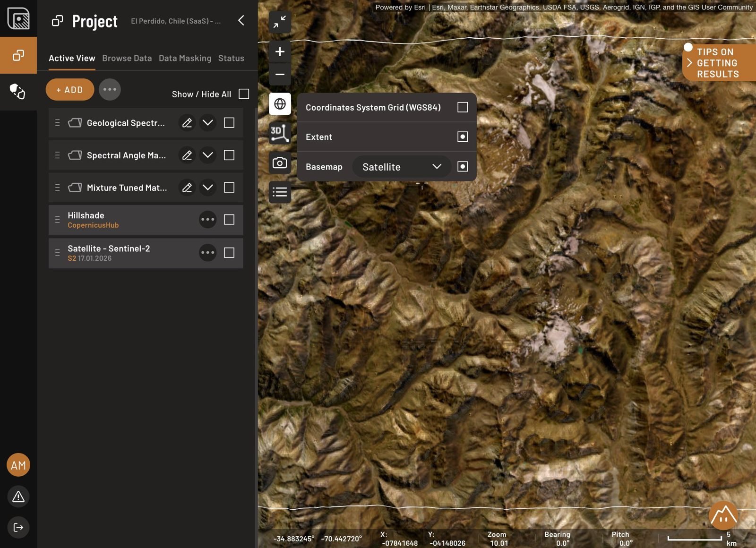Edit the Geological Spectr... layer

[x=187, y=123]
